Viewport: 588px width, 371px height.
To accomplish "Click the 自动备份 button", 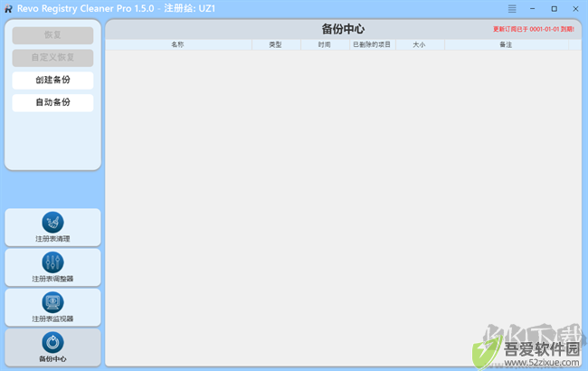I will click(x=52, y=103).
